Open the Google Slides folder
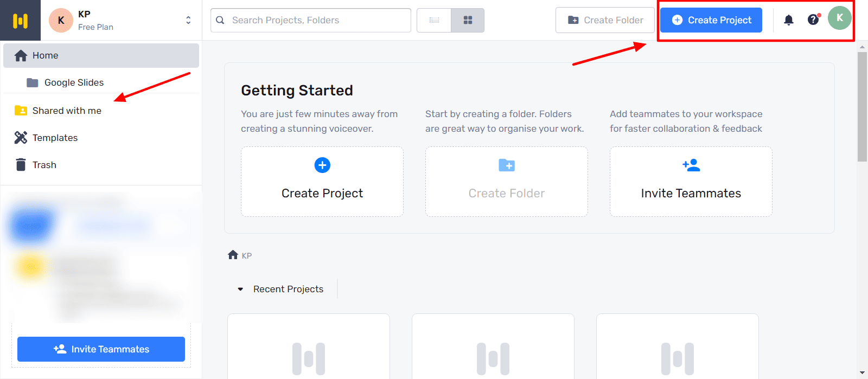868x379 pixels. [74, 82]
